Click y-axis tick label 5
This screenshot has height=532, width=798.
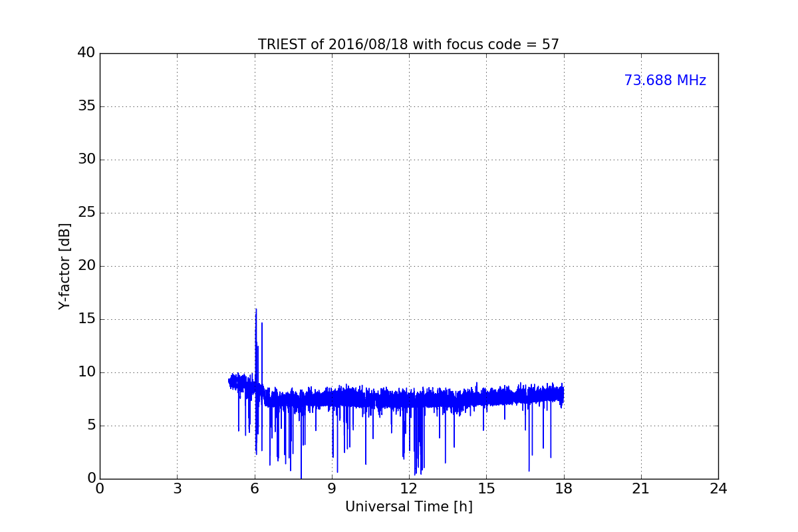click(x=90, y=426)
